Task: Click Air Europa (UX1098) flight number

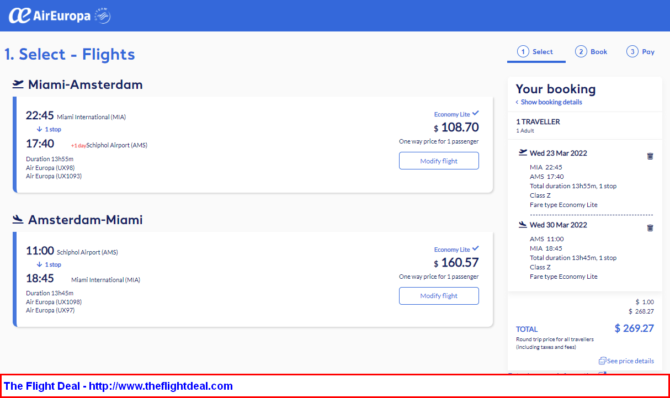Action: pyautogui.click(x=53, y=302)
